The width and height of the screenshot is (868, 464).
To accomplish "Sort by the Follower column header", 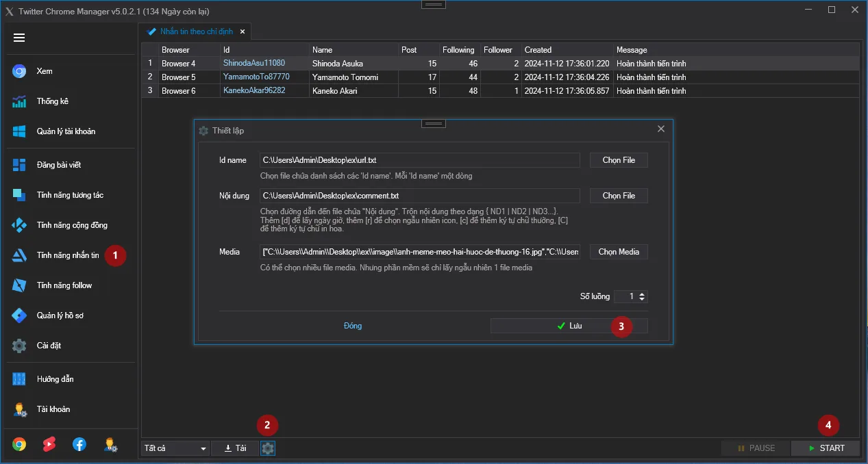I will tap(501, 50).
